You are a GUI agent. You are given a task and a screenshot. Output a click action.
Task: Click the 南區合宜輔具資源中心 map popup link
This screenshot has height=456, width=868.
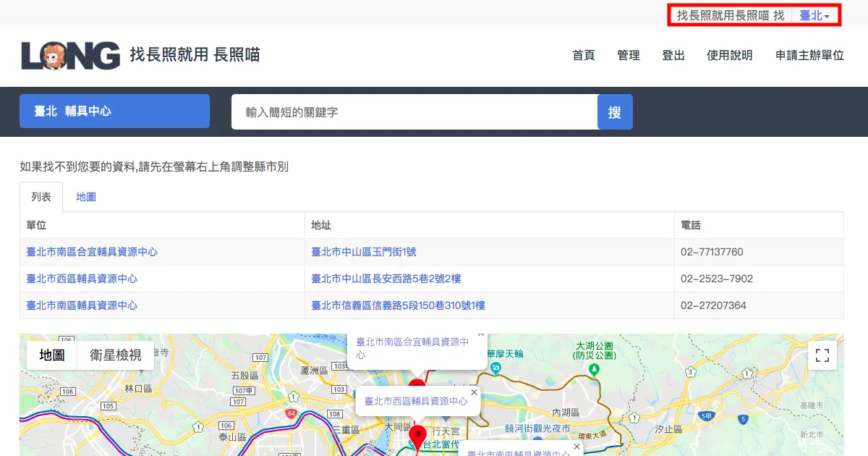pyautogui.click(x=412, y=348)
